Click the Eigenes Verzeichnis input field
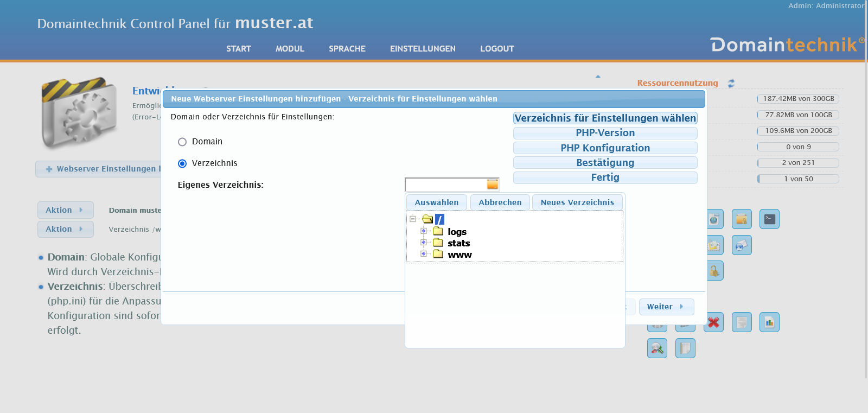The image size is (868, 413). pyautogui.click(x=446, y=185)
